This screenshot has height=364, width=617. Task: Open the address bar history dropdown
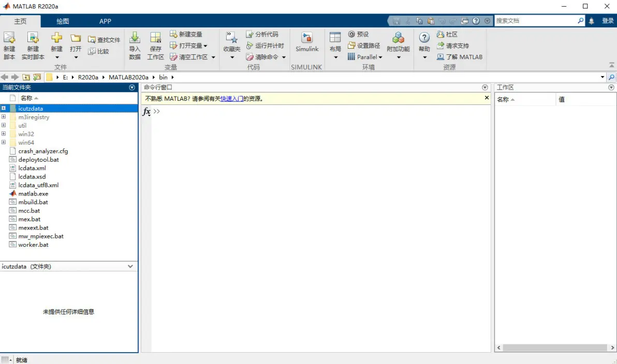tap(603, 77)
